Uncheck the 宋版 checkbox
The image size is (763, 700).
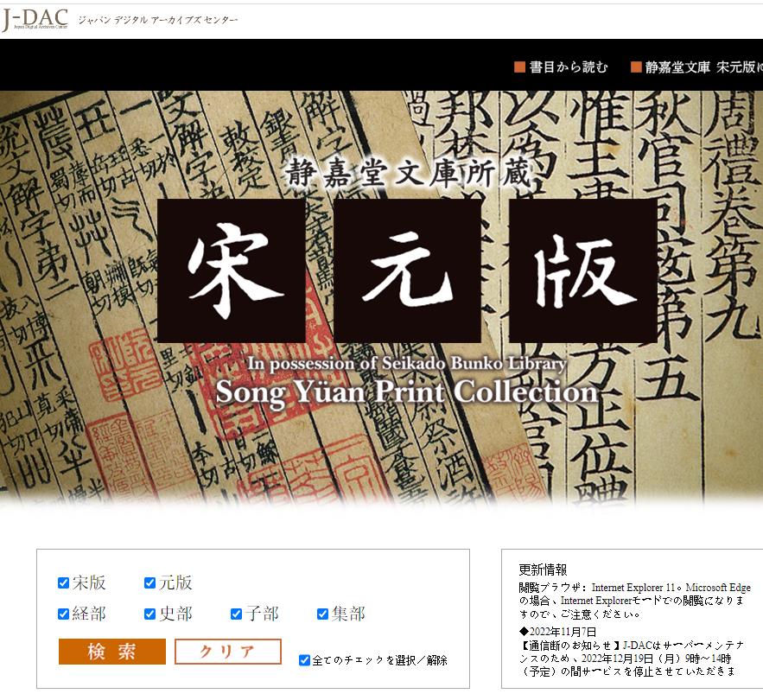tap(61, 582)
